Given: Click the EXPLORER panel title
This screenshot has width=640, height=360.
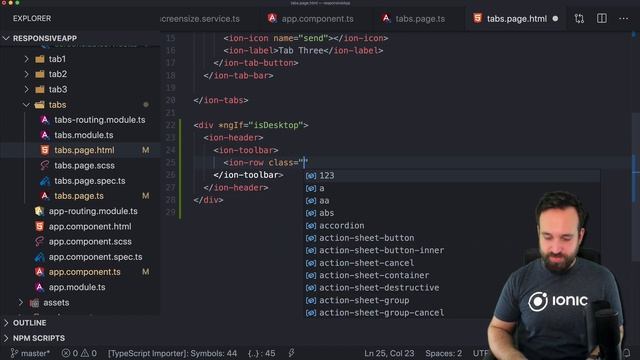Looking at the screenshot, I should coord(32,19).
